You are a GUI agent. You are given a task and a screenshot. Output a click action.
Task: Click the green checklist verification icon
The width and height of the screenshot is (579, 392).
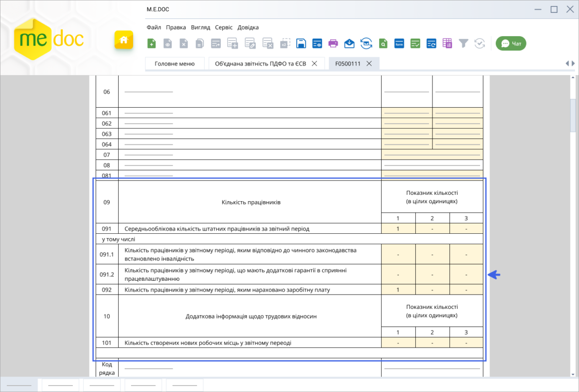coord(415,44)
